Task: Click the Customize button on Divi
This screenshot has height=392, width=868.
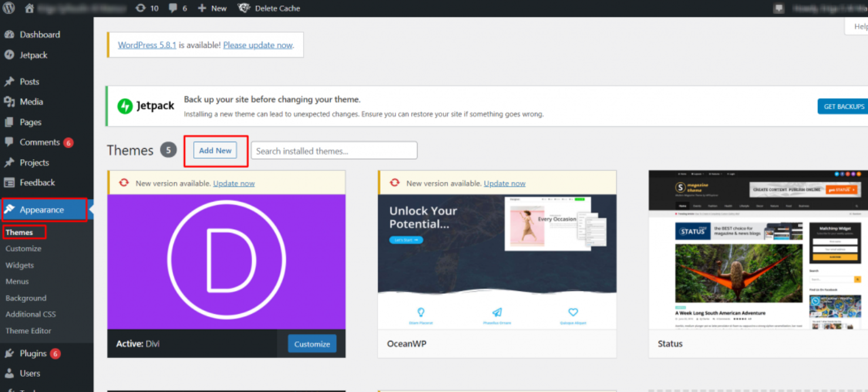Action: (x=312, y=344)
